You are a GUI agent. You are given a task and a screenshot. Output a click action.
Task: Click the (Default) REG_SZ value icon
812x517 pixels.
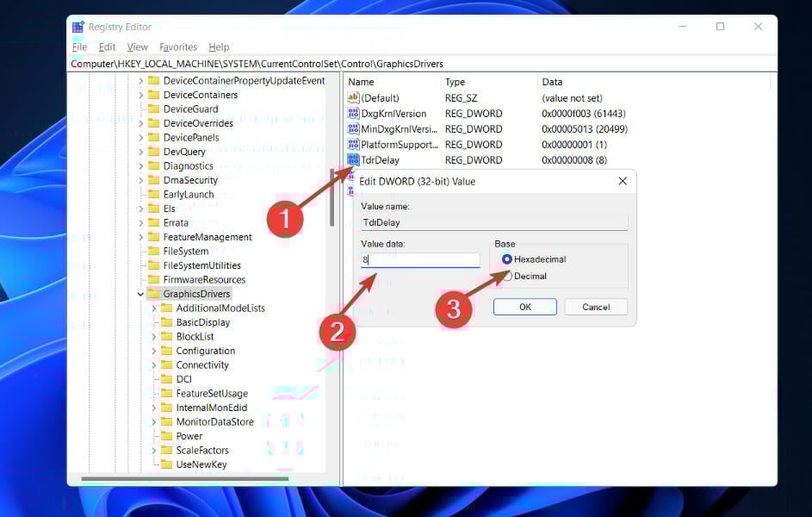(351, 97)
